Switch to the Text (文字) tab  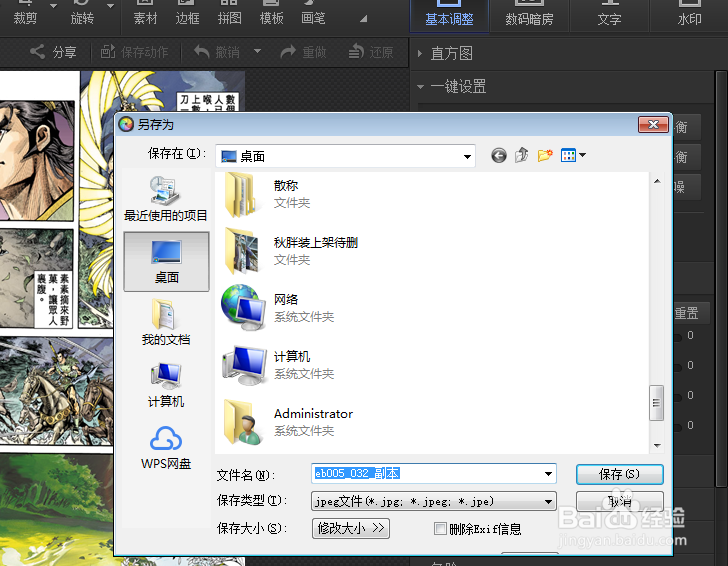(609, 15)
